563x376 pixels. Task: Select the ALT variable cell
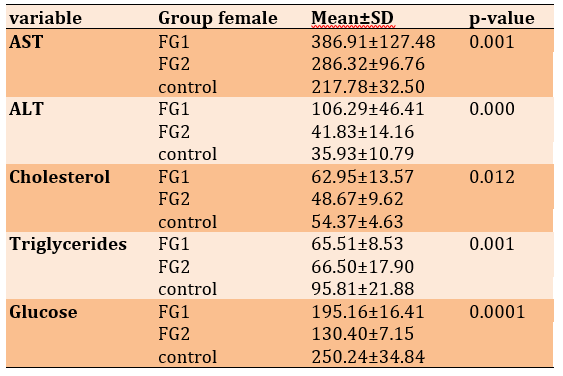tap(27, 109)
